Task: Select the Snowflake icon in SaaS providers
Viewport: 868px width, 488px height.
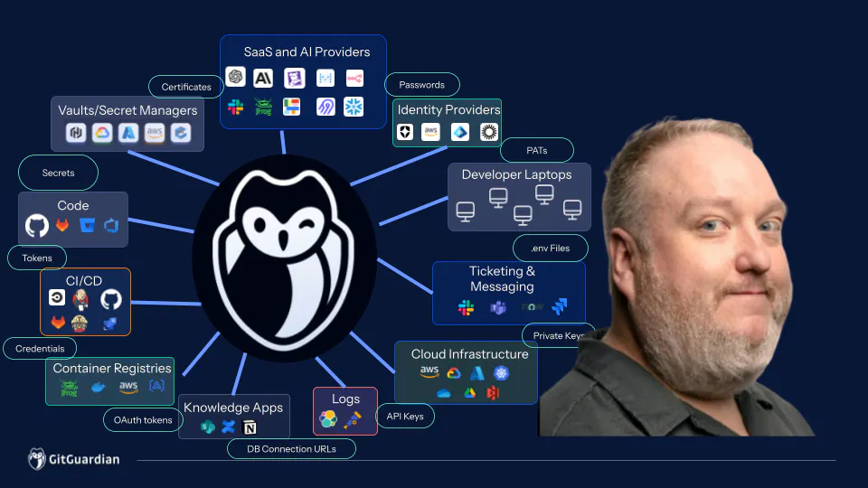Action: coord(354,107)
